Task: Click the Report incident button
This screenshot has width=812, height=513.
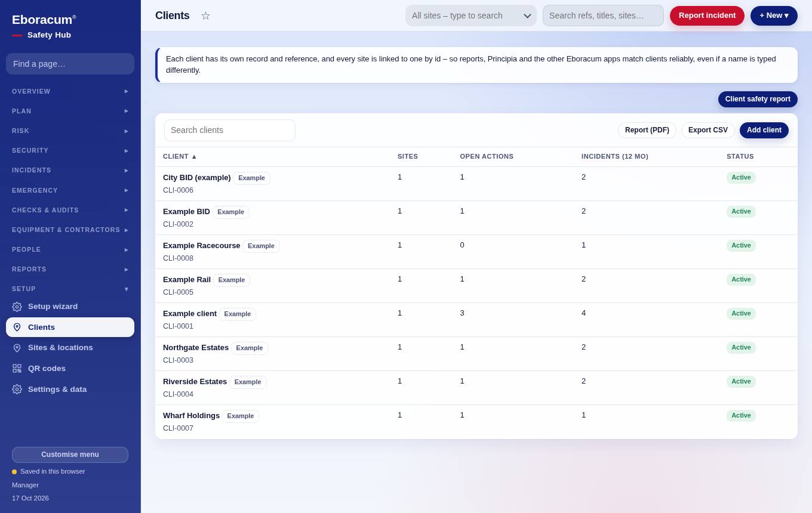Action: click(707, 16)
